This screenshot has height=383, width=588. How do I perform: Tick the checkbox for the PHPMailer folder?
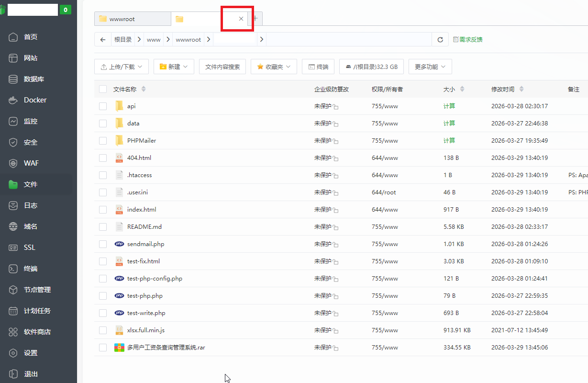103,140
